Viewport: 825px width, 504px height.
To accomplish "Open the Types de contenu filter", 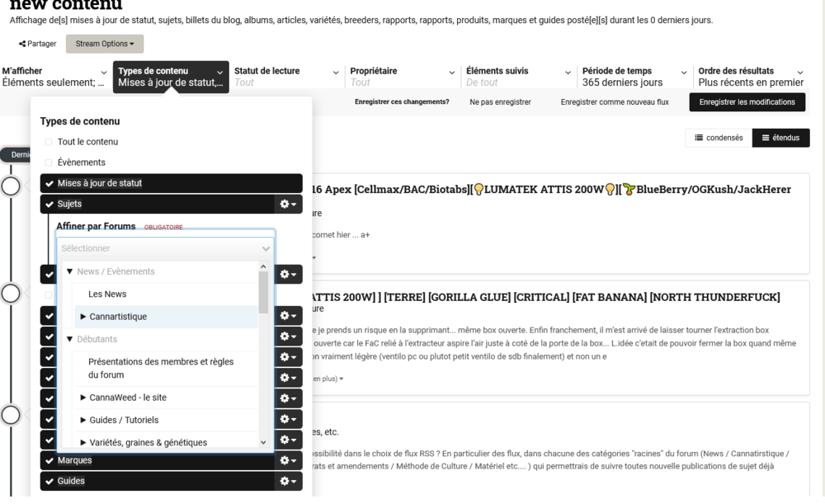I will pyautogui.click(x=171, y=77).
